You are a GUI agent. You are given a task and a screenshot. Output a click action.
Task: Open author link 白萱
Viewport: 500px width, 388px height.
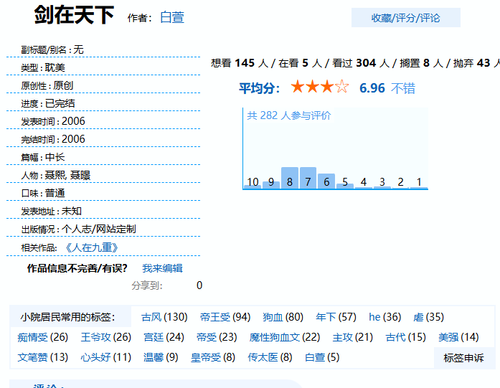point(172,17)
